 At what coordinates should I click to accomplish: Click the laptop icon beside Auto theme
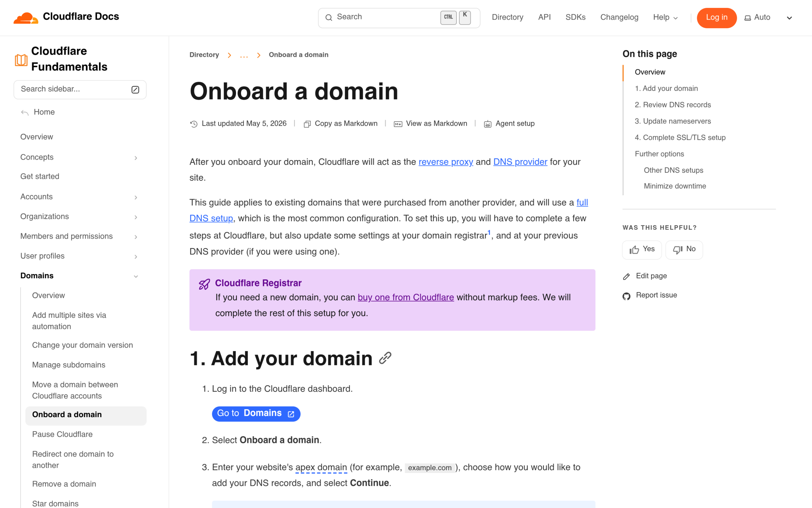[x=748, y=18]
